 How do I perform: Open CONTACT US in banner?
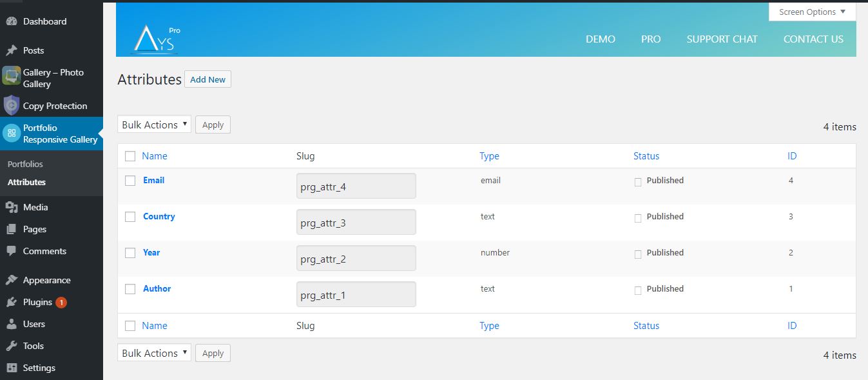813,39
